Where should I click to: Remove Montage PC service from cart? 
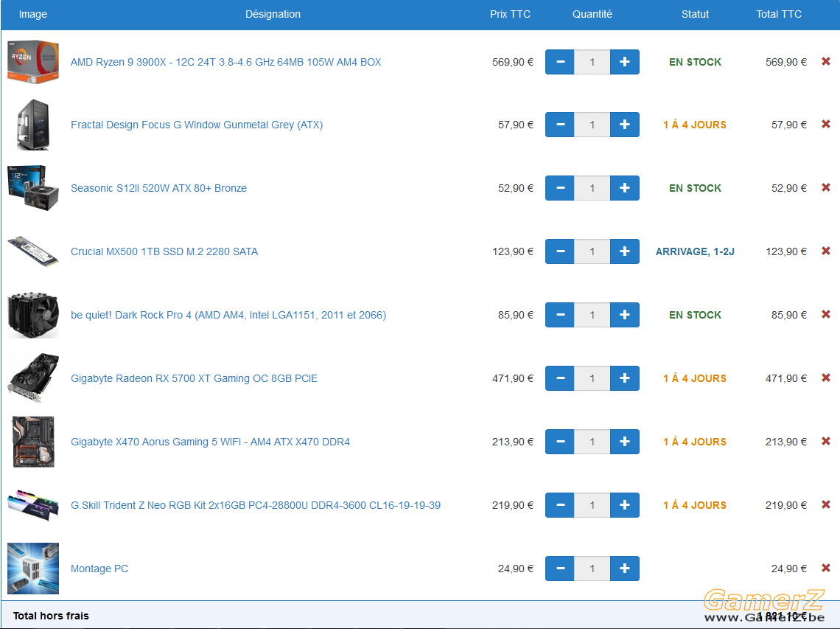tap(826, 568)
